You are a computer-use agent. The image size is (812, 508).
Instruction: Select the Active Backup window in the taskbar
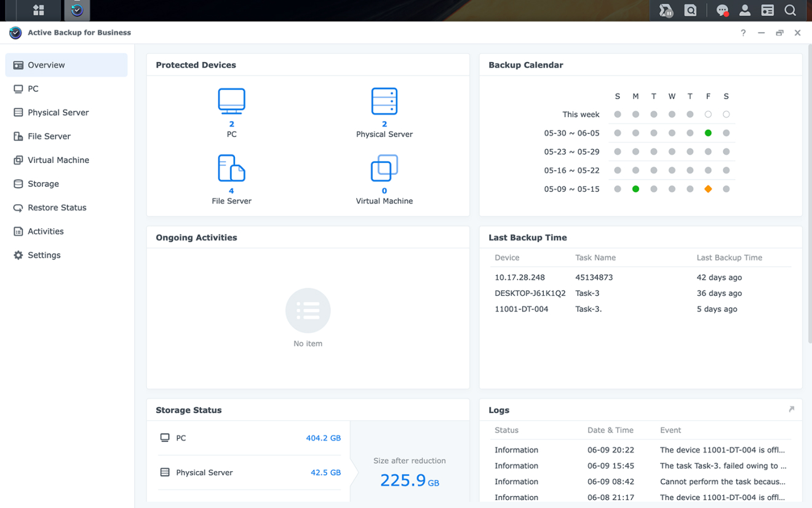point(77,10)
